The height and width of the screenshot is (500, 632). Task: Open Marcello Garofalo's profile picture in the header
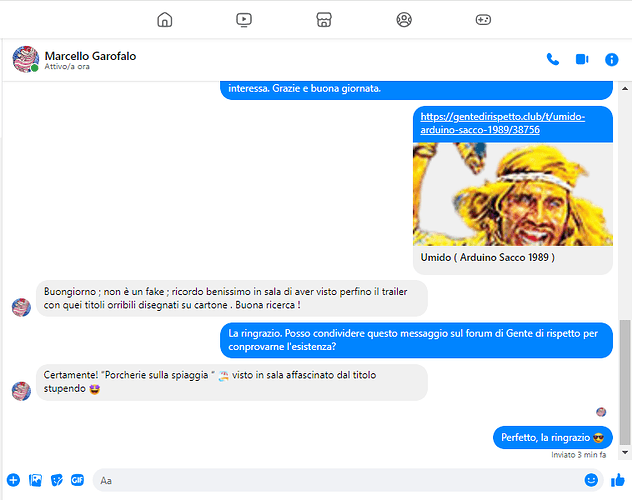coord(26,59)
